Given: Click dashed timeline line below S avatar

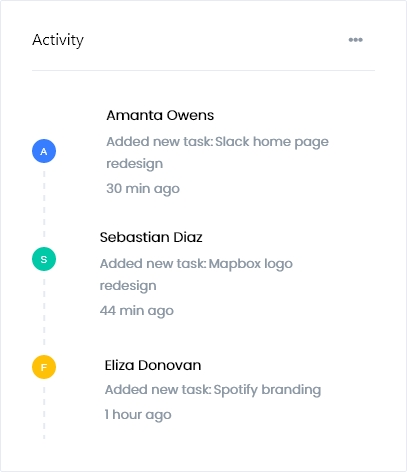Looking at the screenshot, I should pyautogui.click(x=44, y=312).
